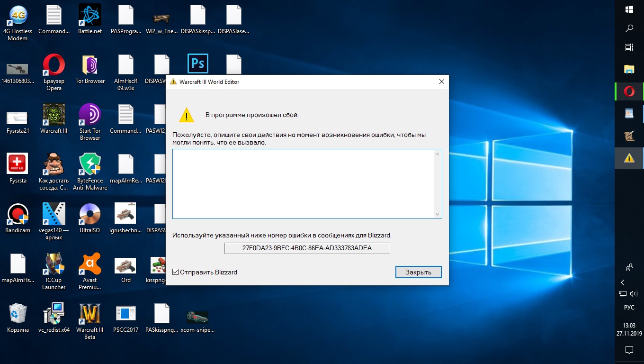The height and width of the screenshot is (364, 644).
Task: Select the UltraISO desktop shortcut
Action: pyautogui.click(x=90, y=219)
